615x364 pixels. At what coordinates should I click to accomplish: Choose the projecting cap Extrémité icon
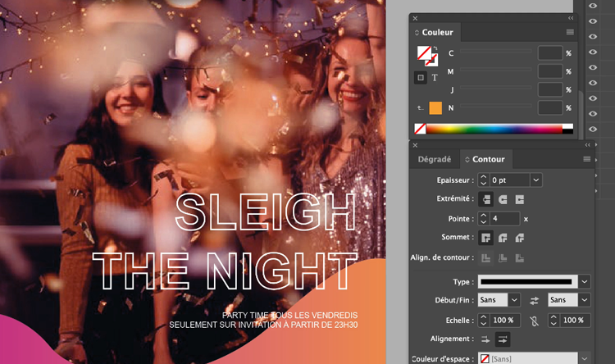click(x=519, y=199)
